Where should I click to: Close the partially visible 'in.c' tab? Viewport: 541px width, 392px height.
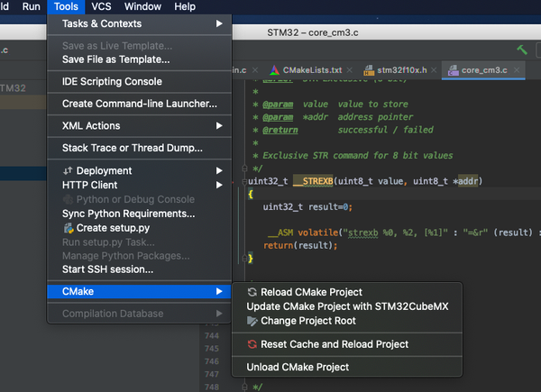pos(255,70)
